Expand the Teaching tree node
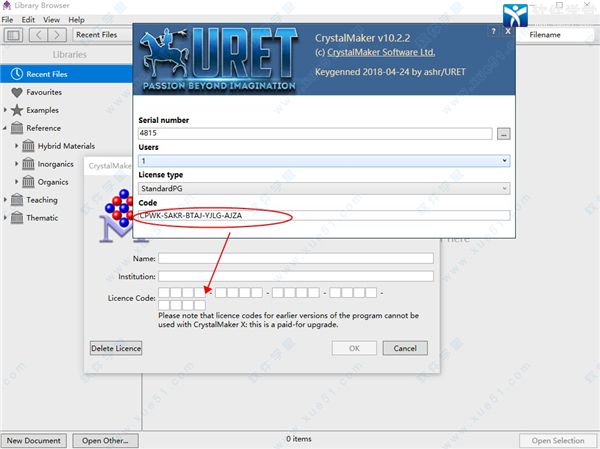 click(5, 200)
